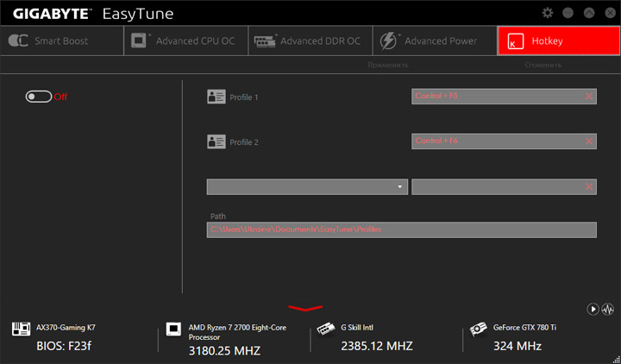The width and height of the screenshot is (621, 364).
Task: Edit the Control + F5 hotkey field
Action: tap(504, 97)
